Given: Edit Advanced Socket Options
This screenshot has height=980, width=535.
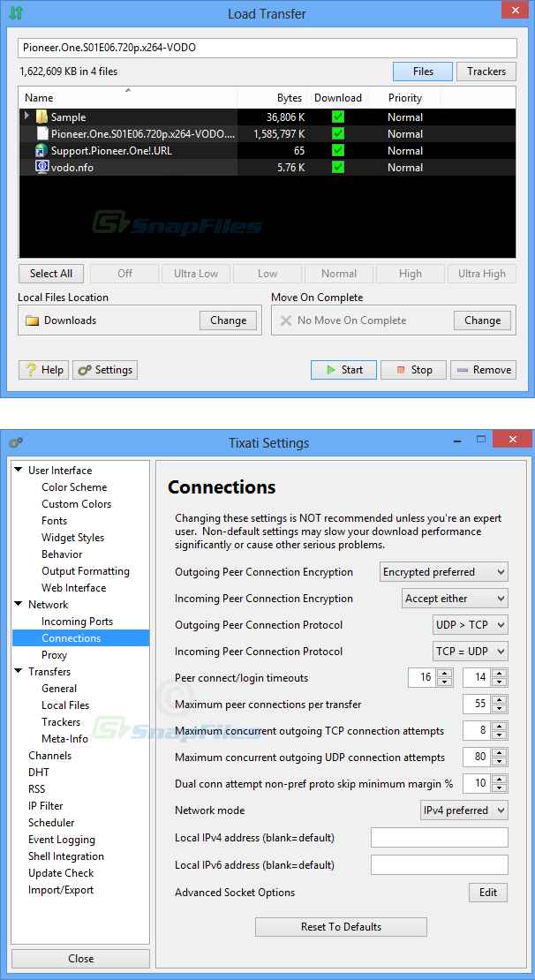Looking at the screenshot, I should [488, 893].
